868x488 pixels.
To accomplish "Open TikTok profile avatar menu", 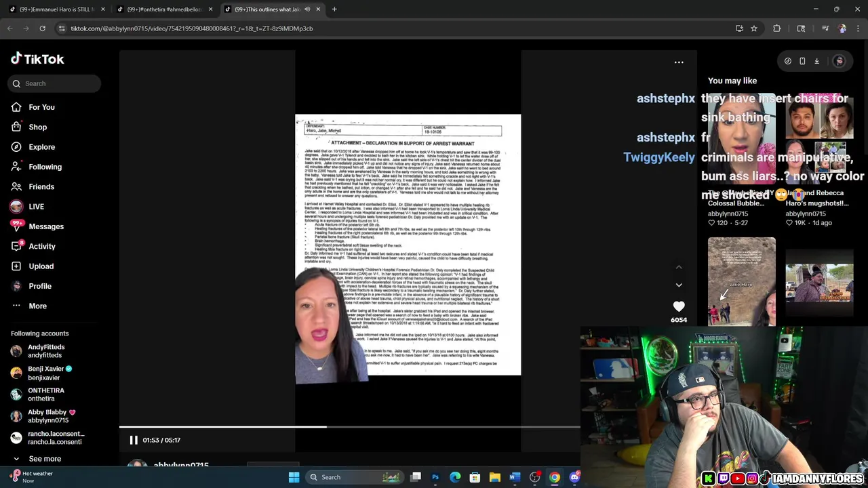I will [x=840, y=61].
